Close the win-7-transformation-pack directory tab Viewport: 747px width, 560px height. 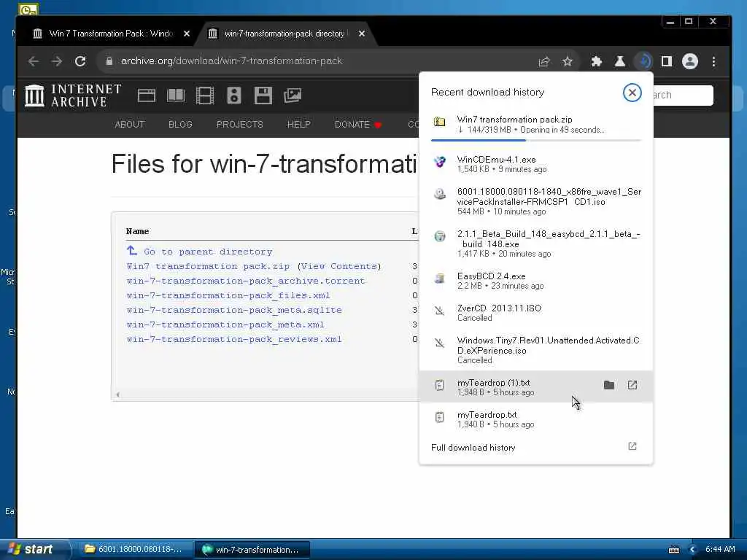point(362,34)
